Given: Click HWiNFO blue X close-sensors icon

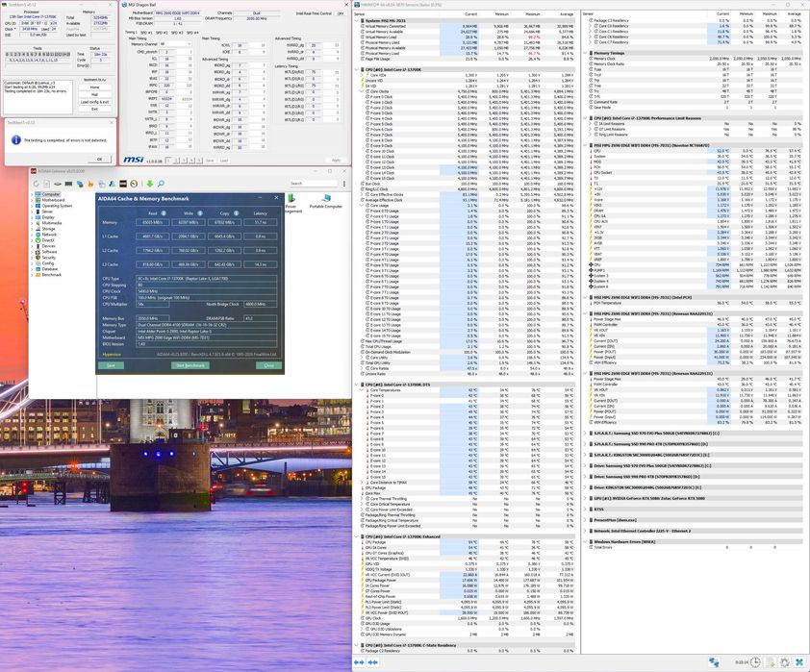Looking at the screenshot, I should (799, 662).
